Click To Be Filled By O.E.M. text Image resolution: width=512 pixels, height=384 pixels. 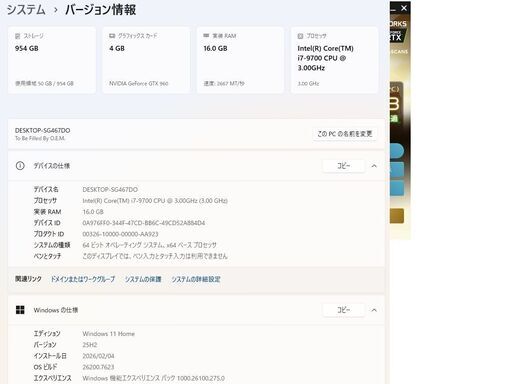pyautogui.click(x=40, y=138)
